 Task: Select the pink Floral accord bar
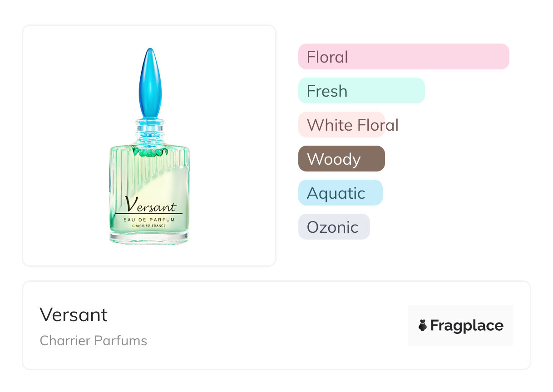[x=404, y=57]
